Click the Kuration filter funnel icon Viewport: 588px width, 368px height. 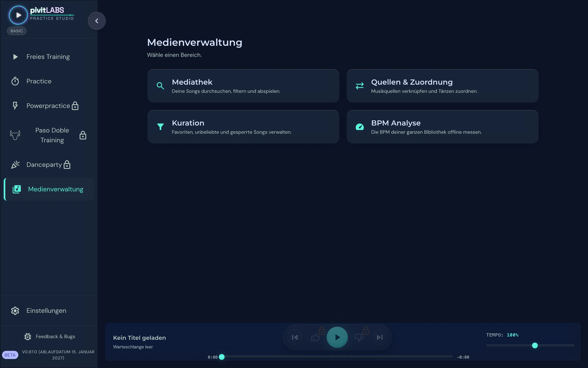tap(160, 127)
